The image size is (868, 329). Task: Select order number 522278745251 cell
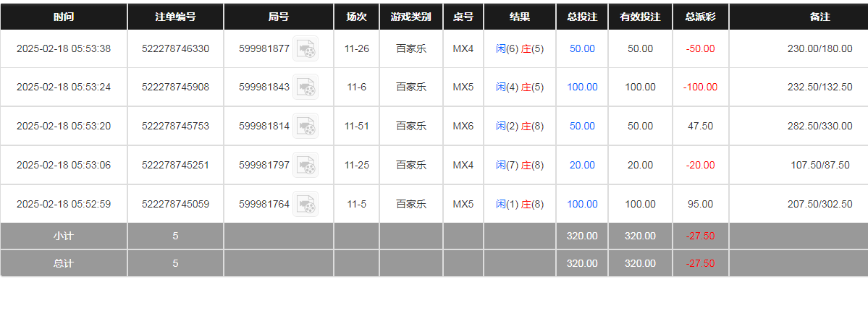click(175, 166)
